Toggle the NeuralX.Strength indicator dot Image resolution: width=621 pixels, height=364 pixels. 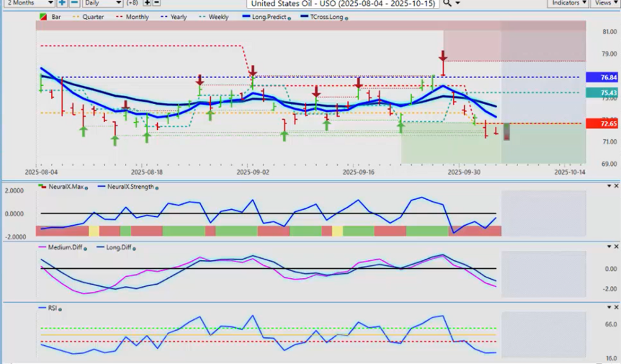coord(157,189)
